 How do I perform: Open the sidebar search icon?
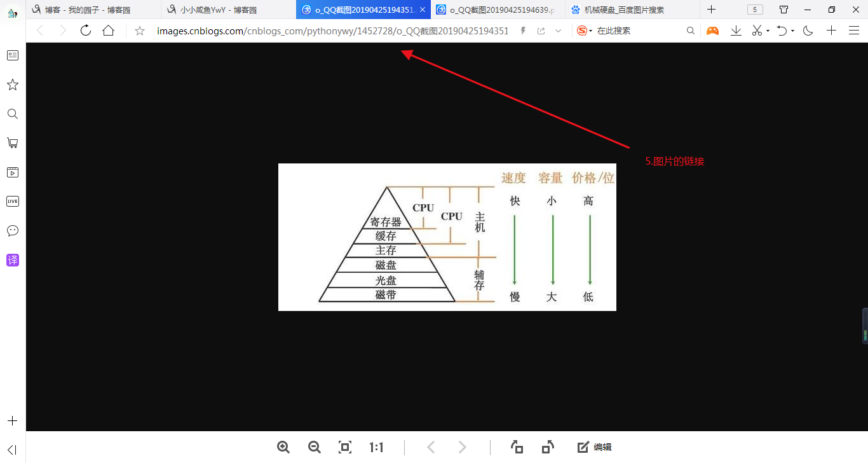click(x=12, y=114)
